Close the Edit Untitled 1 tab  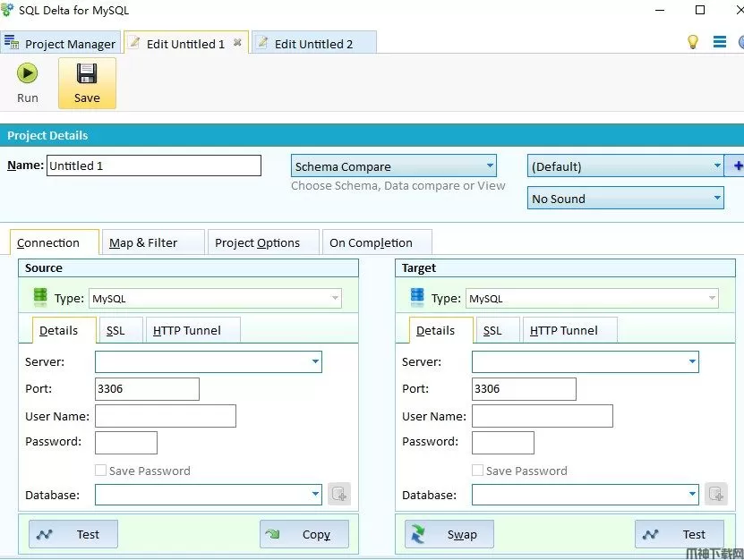[x=237, y=42]
